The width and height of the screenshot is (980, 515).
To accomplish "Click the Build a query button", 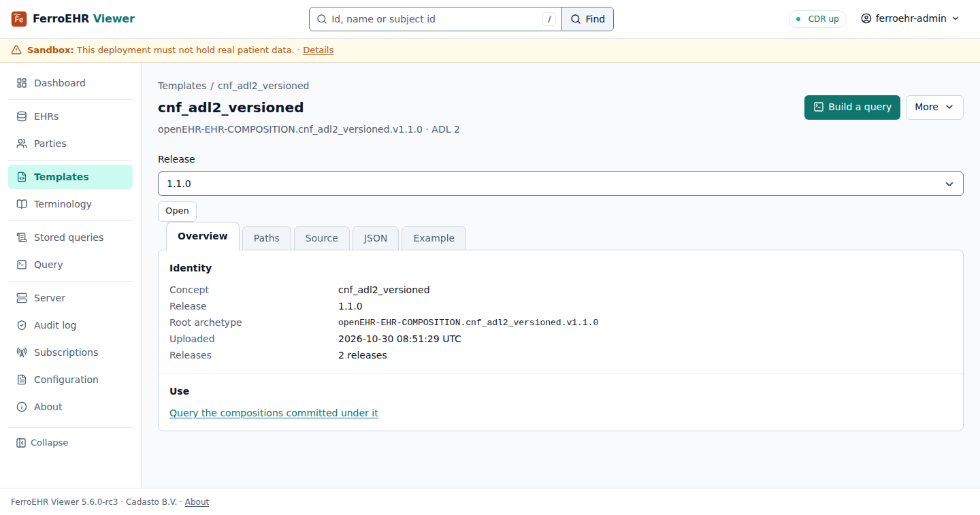I will [x=852, y=107].
